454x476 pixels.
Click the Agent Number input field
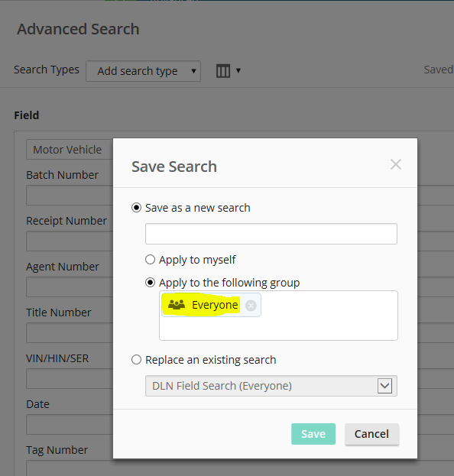[x=70, y=287]
